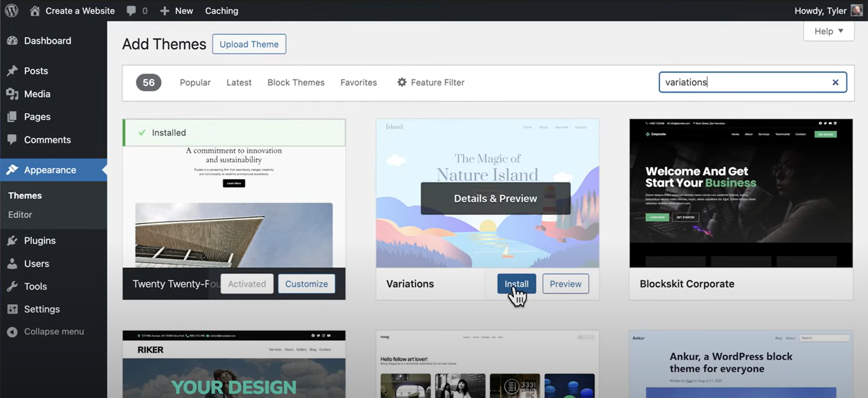
Task: Open the Latest themes tab
Action: coord(239,82)
